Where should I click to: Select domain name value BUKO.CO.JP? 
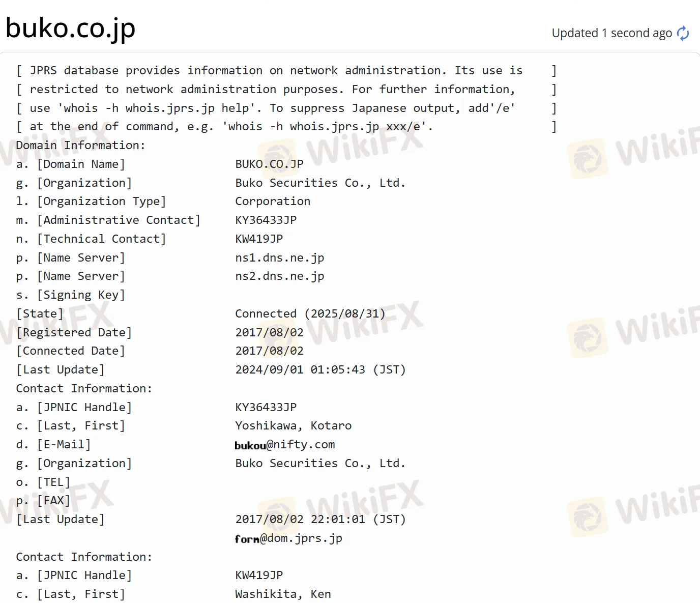tap(269, 164)
